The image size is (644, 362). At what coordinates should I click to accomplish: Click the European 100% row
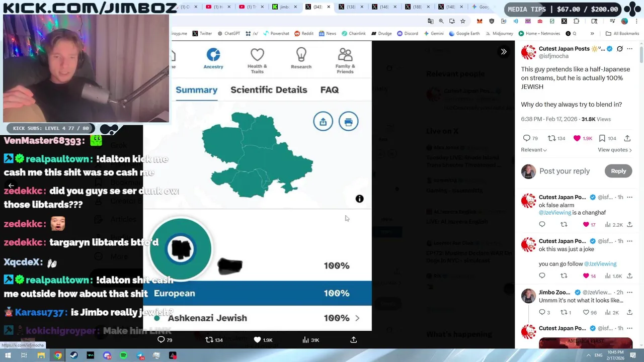pyautogui.click(x=258, y=294)
